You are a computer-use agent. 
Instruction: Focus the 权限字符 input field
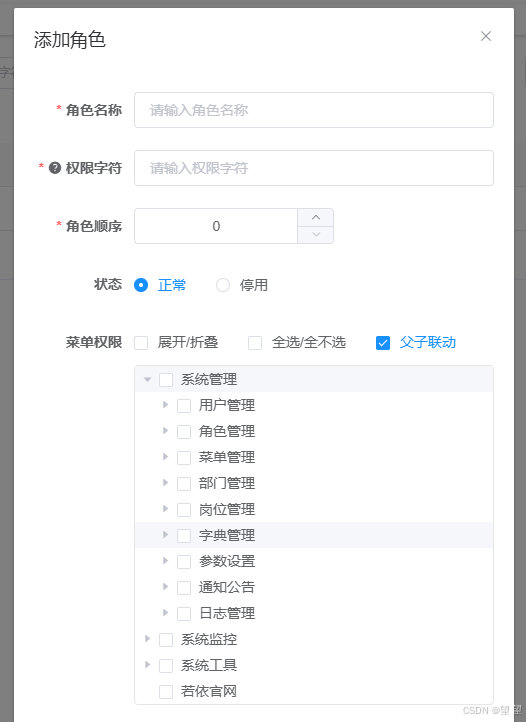314,168
